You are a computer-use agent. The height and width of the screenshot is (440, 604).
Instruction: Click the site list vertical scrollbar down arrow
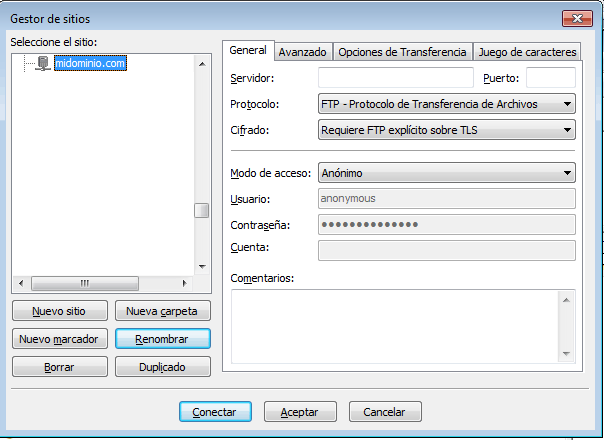201,267
